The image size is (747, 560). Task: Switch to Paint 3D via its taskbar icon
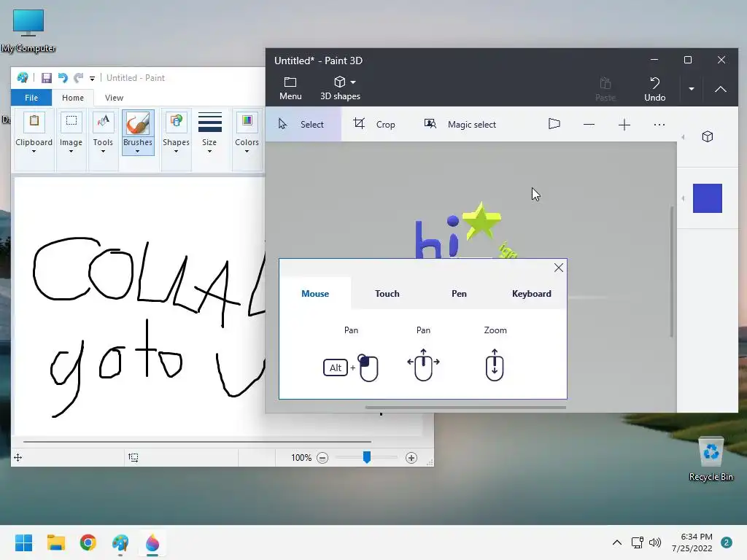[152, 543]
